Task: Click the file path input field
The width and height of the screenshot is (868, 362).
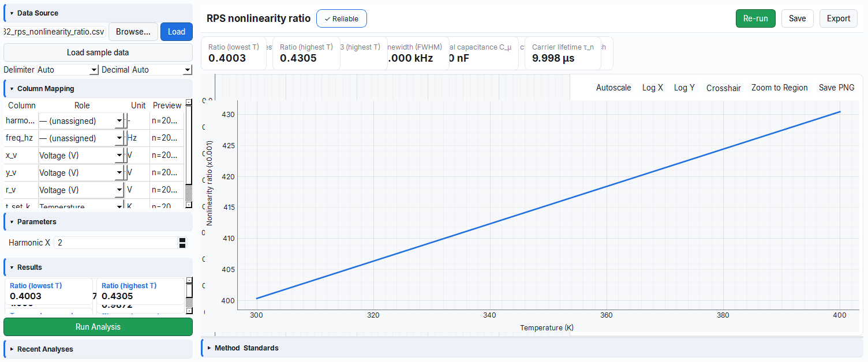Action: [55, 32]
